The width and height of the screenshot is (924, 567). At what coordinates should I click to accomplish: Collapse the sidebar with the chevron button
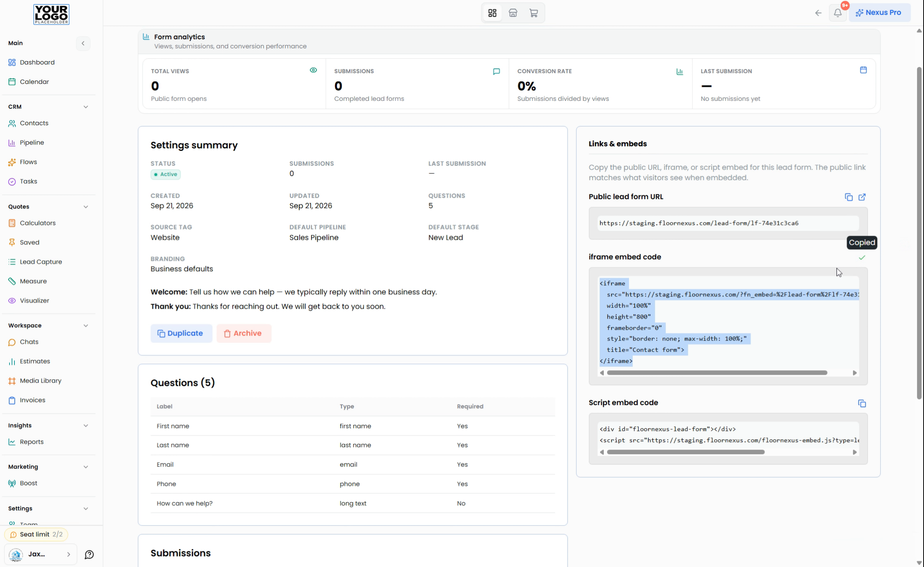point(83,43)
